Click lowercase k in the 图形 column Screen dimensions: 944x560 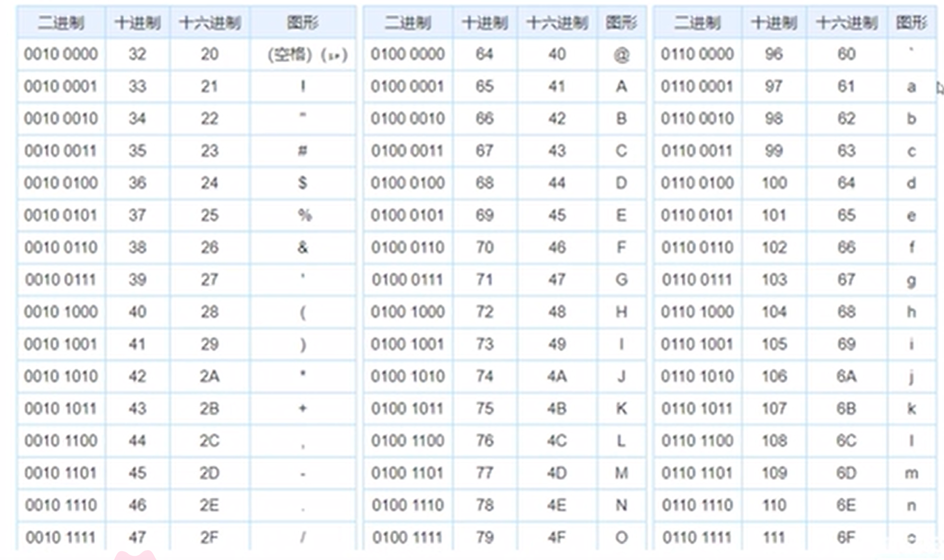[911, 408]
